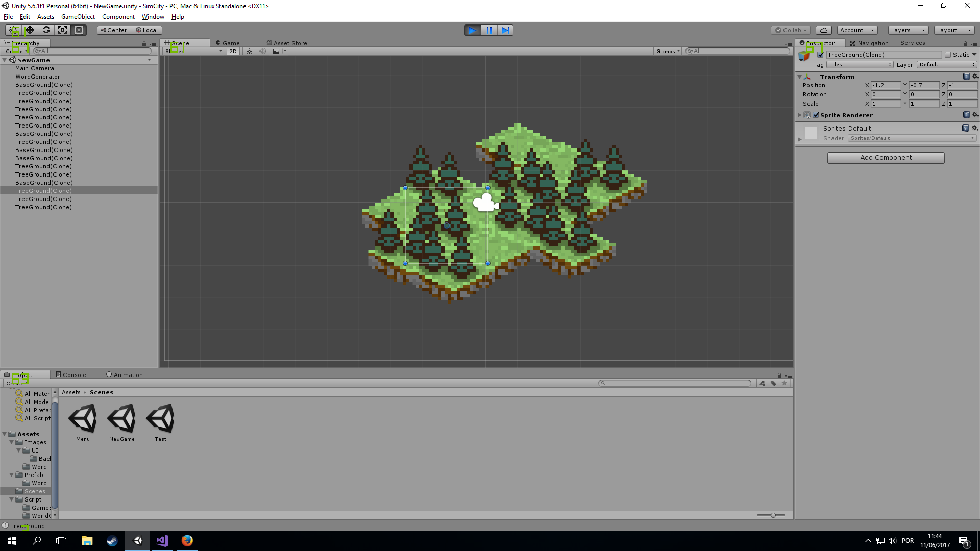This screenshot has height=551, width=980.
Task: Open Sprites-Default material gear menu
Action: tap(975, 128)
